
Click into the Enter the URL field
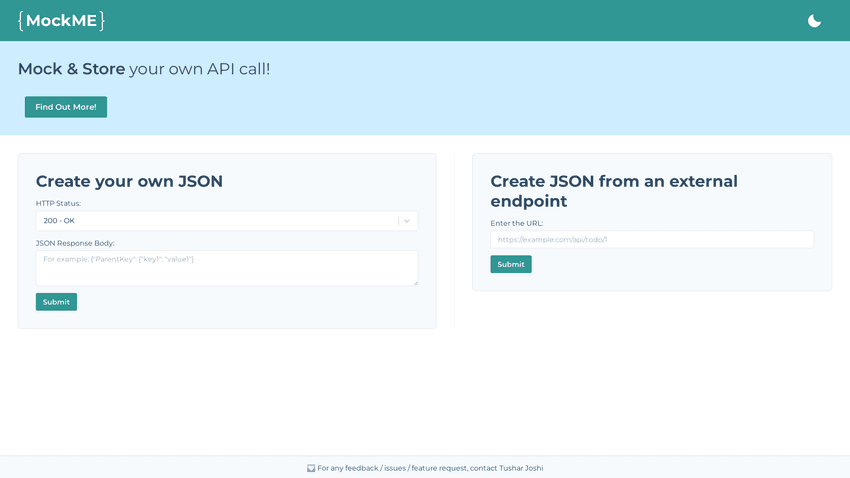point(651,240)
